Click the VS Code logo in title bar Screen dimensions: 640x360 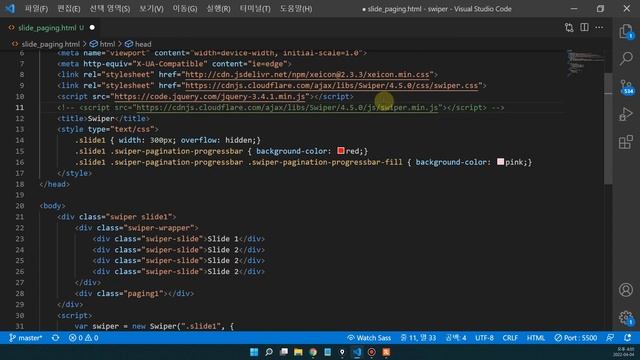(x=10, y=9)
